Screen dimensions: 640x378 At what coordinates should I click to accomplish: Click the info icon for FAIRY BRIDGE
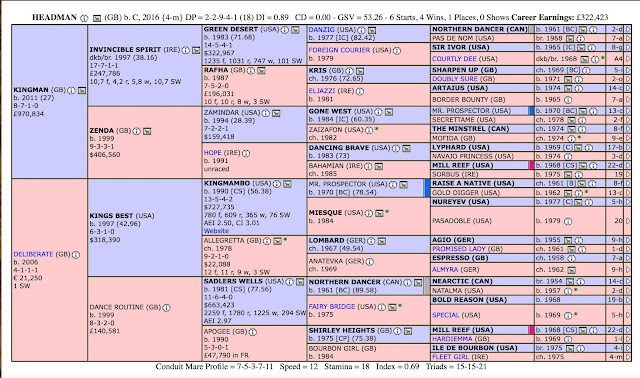(382, 307)
